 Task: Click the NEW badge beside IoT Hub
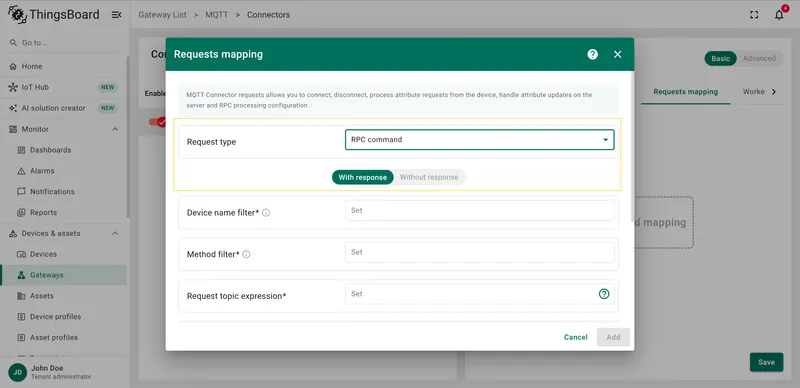click(x=108, y=87)
